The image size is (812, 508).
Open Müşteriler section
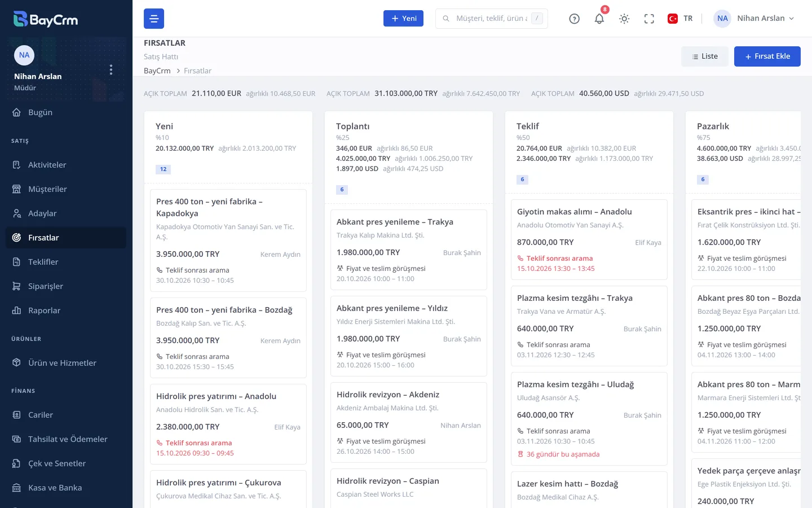[66, 189]
